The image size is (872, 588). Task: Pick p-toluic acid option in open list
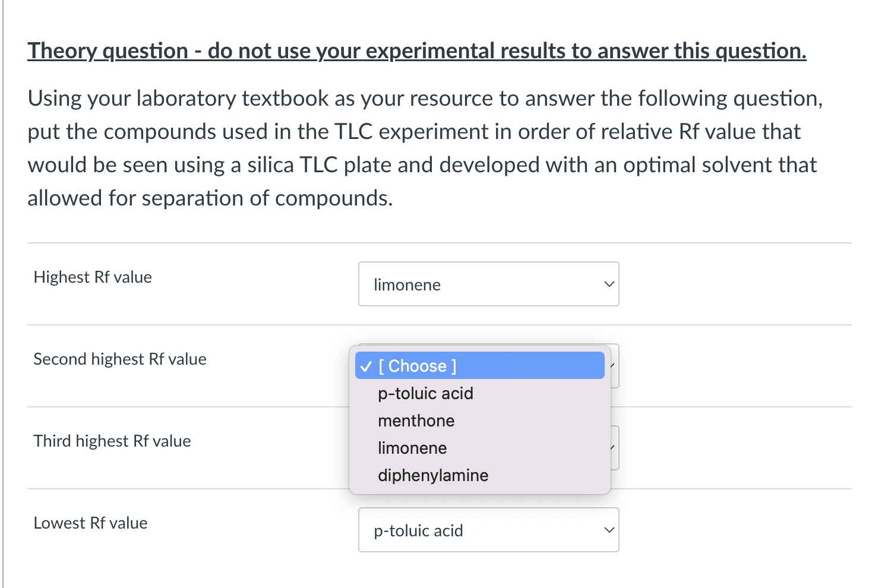[x=425, y=393]
